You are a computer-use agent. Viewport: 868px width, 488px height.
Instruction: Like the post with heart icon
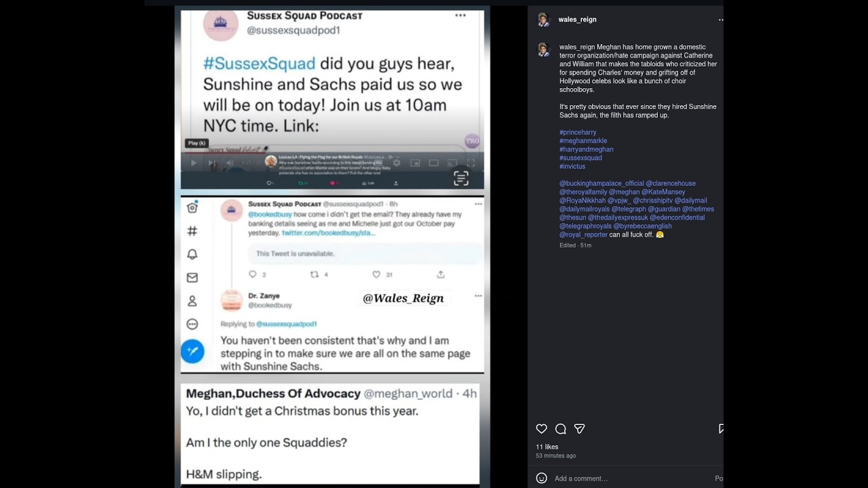pyautogui.click(x=541, y=429)
